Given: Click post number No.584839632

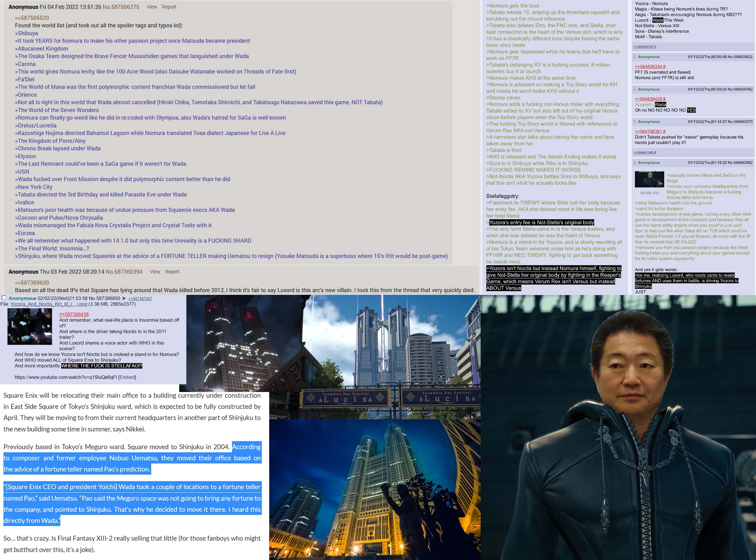Looking at the screenshot, I should (x=740, y=57).
